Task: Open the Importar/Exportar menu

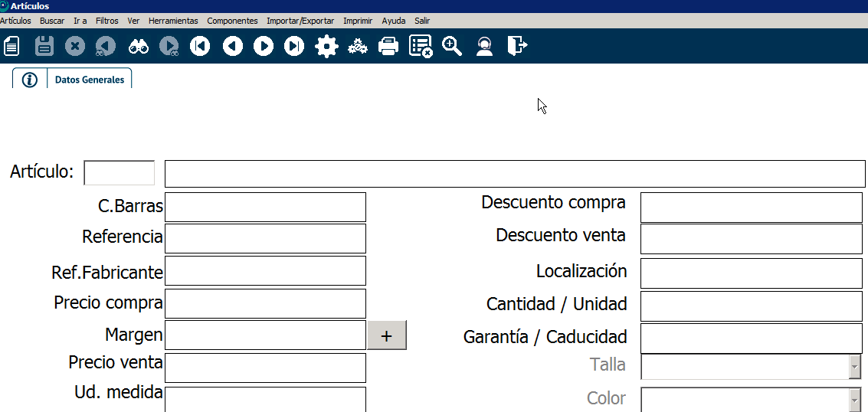Action: click(300, 21)
